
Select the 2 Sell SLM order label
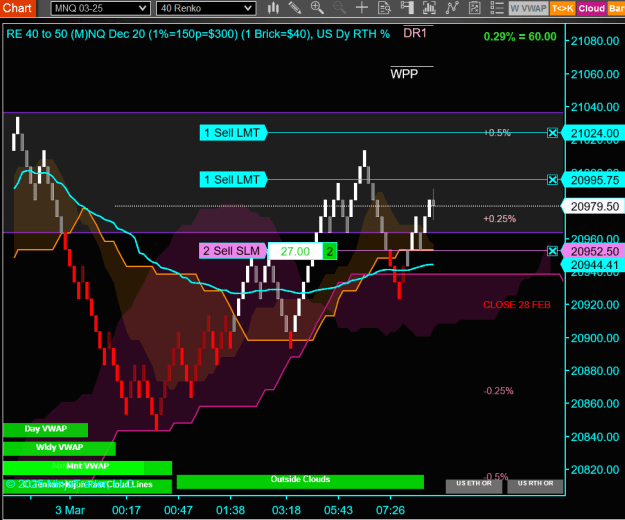(232, 251)
